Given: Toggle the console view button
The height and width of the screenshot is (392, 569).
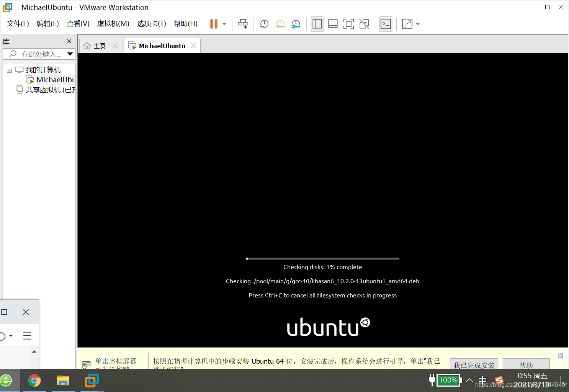Looking at the screenshot, I should (386, 24).
